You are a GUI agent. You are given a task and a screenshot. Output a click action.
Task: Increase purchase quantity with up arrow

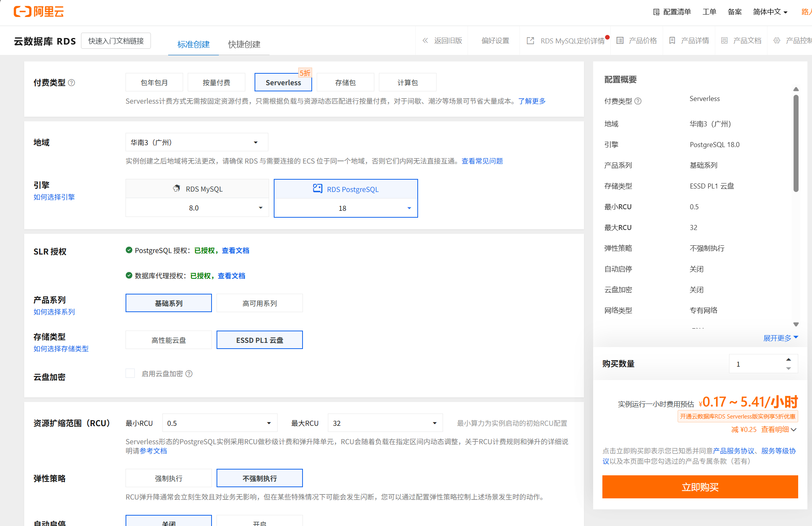[x=788, y=360]
